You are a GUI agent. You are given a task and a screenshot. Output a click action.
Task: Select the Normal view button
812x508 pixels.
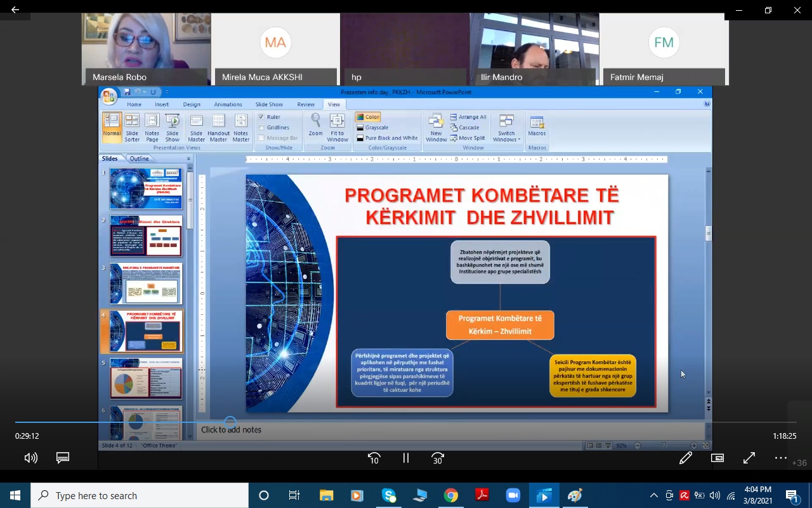pos(112,127)
